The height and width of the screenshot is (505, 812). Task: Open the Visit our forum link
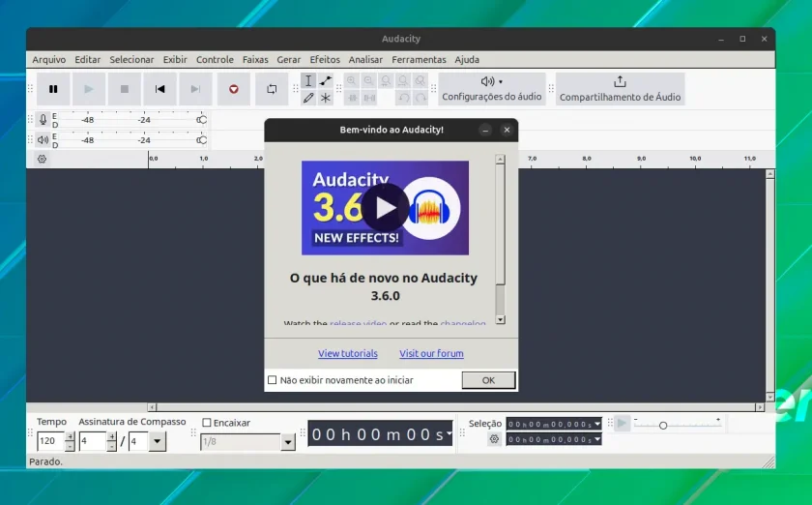[x=431, y=354]
